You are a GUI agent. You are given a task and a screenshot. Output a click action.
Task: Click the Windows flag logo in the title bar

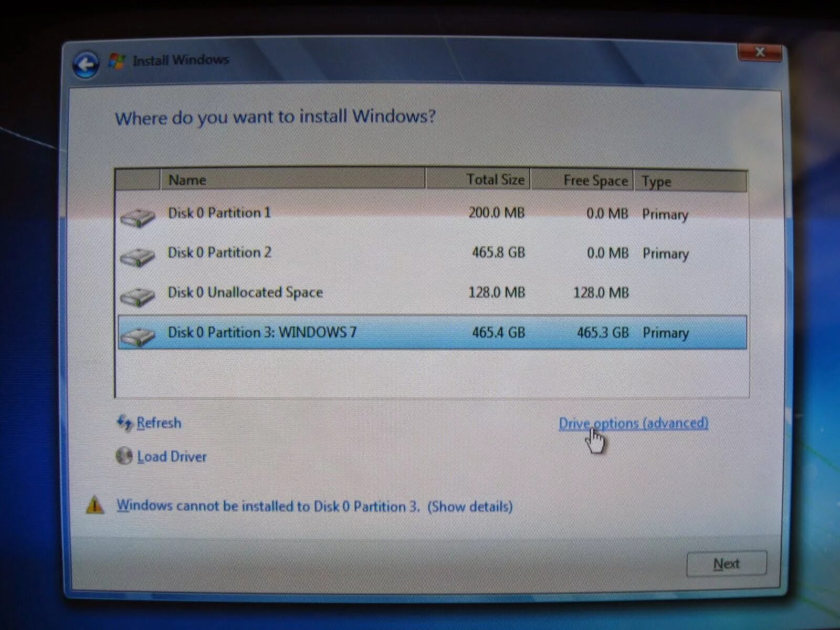click(x=116, y=61)
